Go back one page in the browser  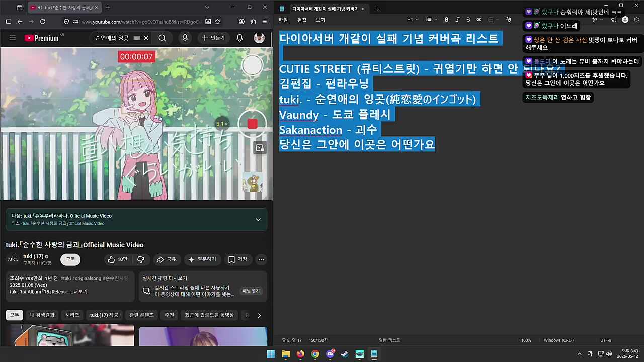point(20,22)
